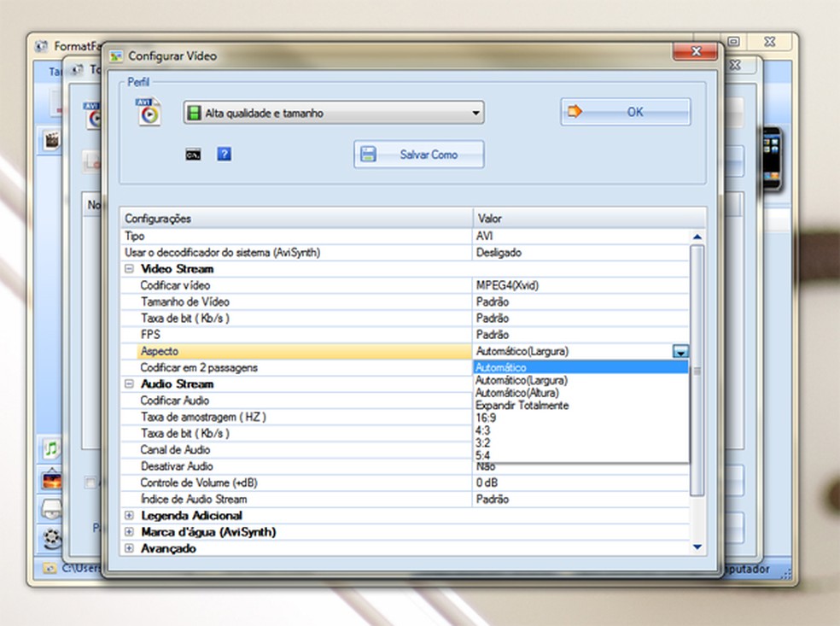Collapse the Audio Stream section
The width and height of the screenshot is (840, 626).
[129, 384]
